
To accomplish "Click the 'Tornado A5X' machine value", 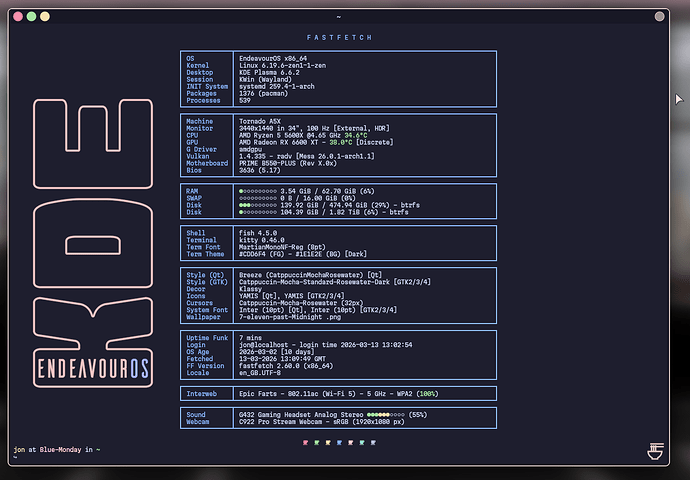I will tap(260, 121).
